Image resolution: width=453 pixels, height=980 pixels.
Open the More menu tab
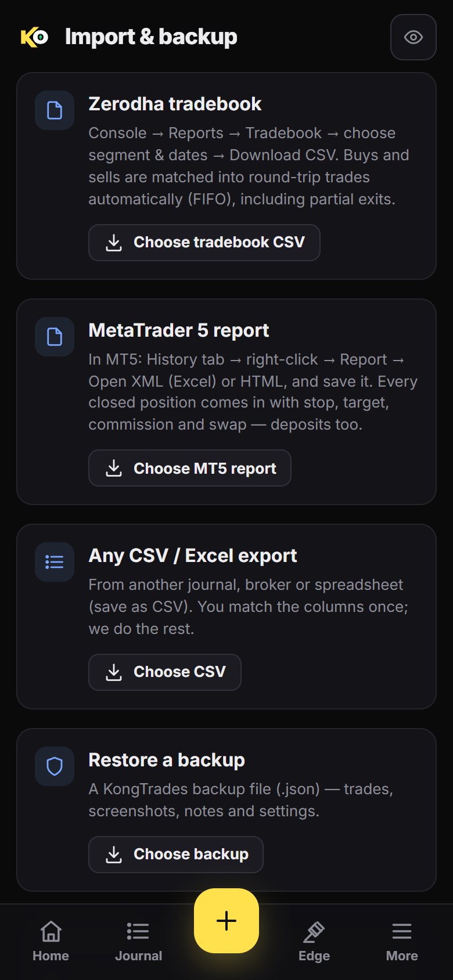pyautogui.click(x=402, y=942)
